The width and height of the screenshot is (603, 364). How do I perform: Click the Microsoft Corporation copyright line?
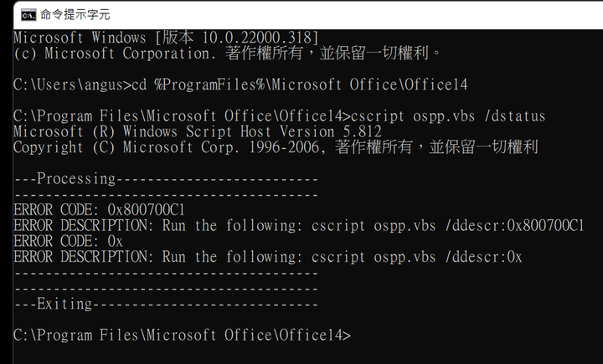point(227,54)
